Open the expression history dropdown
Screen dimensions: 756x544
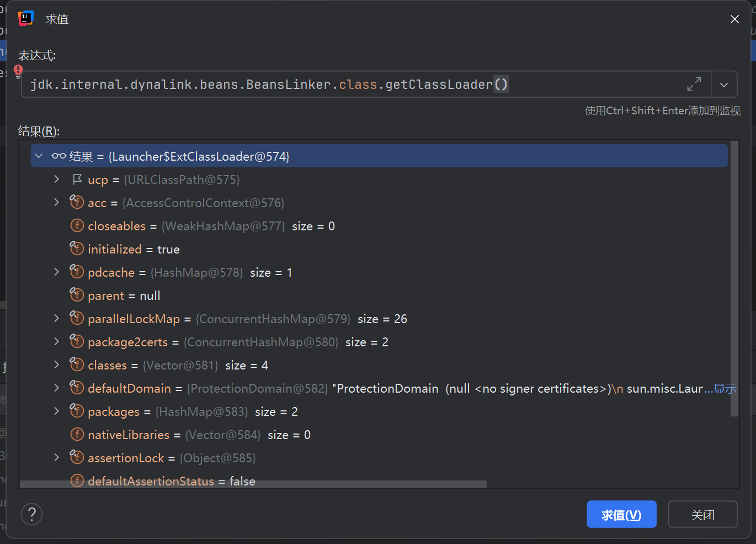tap(724, 84)
